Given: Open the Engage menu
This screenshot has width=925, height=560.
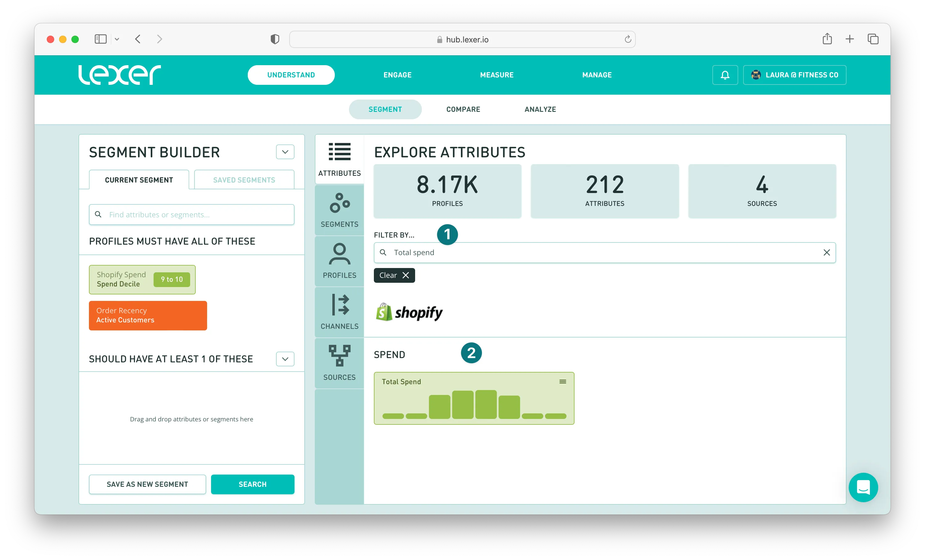Looking at the screenshot, I should [397, 75].
